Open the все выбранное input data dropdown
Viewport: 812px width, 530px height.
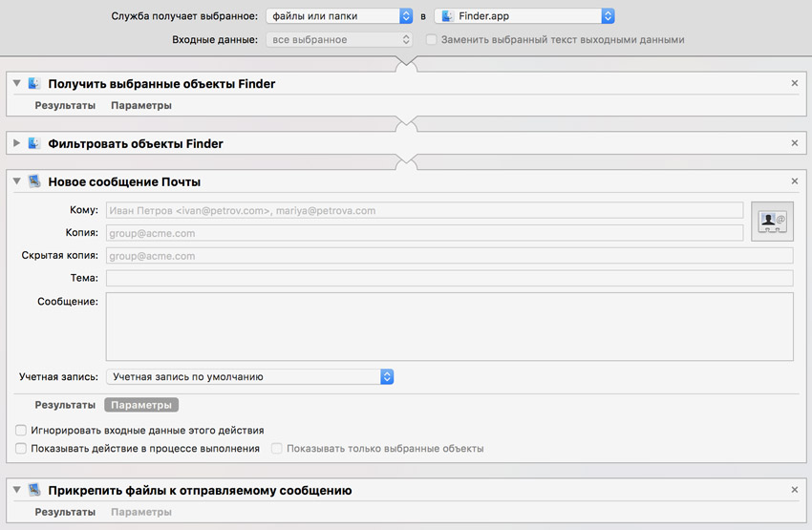coord(339,39)
